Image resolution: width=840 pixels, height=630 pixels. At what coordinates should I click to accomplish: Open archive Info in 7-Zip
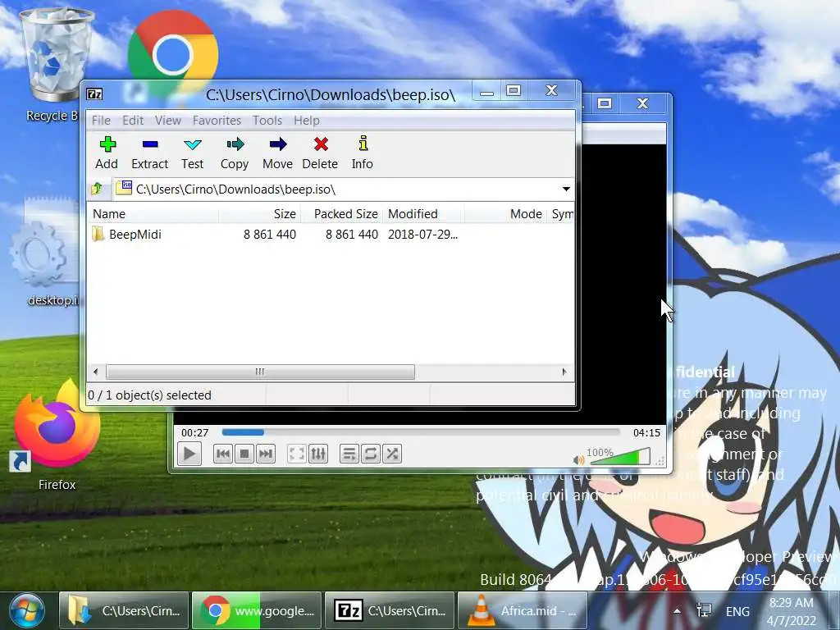pyautogui.click(x=363, y=153)
